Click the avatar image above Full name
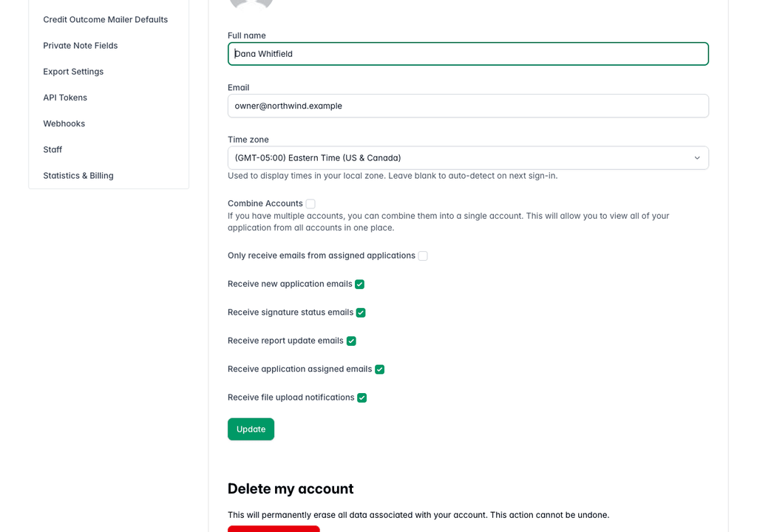Screen dimensions: 757x532 pyautogui.click(x=251, y=4)
